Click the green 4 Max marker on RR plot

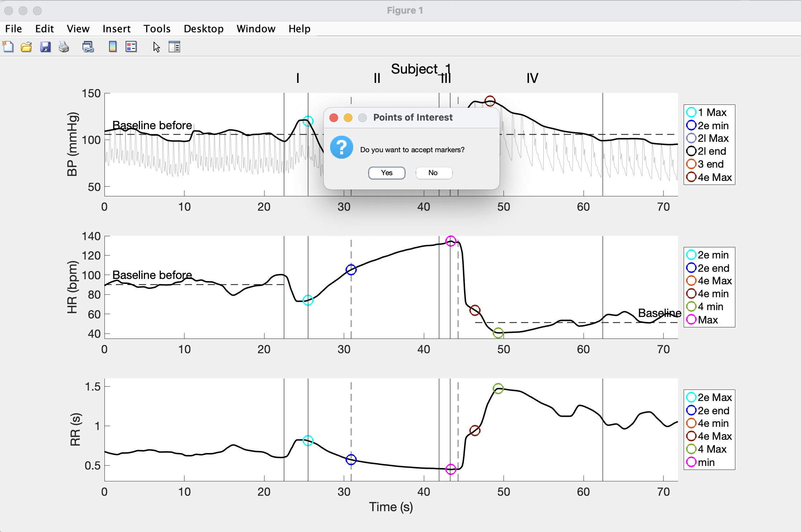point(498,388)
